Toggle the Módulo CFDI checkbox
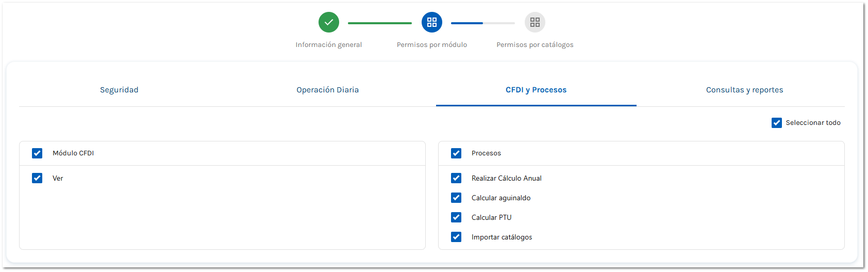868x272 pixels. [x=37, y=153]
